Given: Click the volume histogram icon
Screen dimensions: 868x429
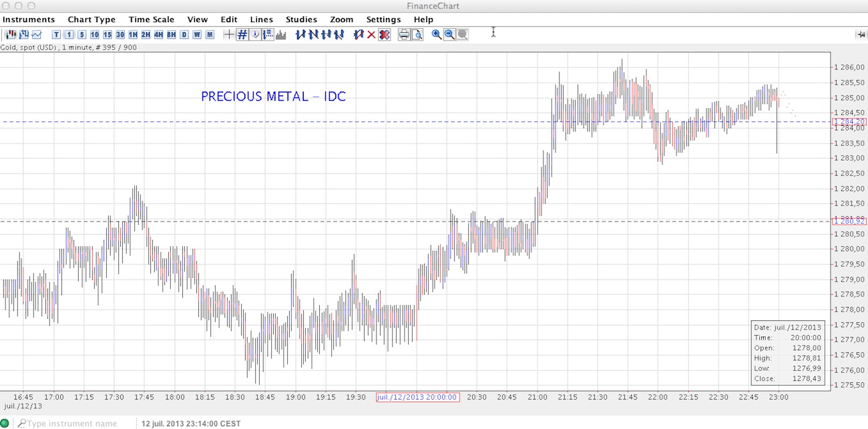Looking at the screenshot, I should [281, 35].
